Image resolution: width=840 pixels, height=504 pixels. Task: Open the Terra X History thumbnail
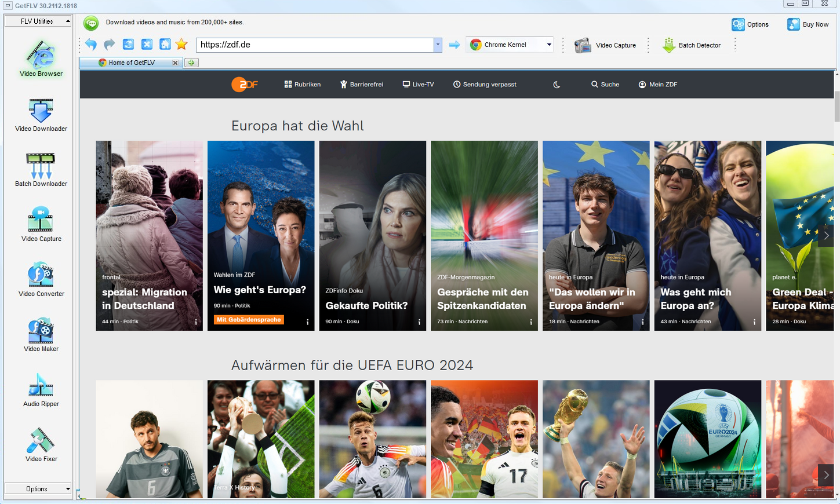(261, 439)
